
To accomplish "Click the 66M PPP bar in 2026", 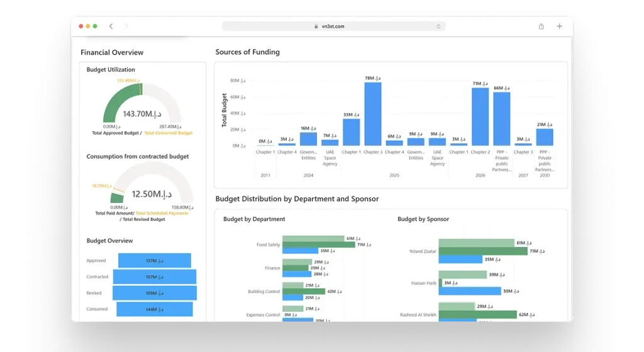I will 501,119.
